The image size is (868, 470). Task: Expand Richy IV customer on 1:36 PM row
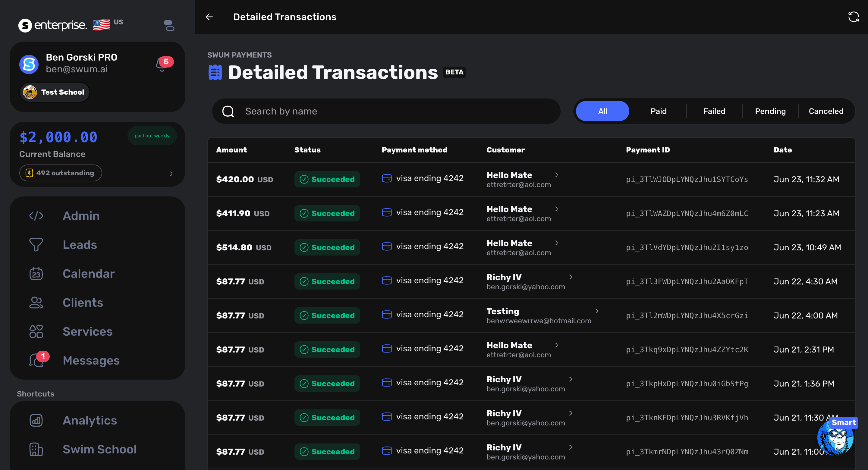[x=571, y=379]
